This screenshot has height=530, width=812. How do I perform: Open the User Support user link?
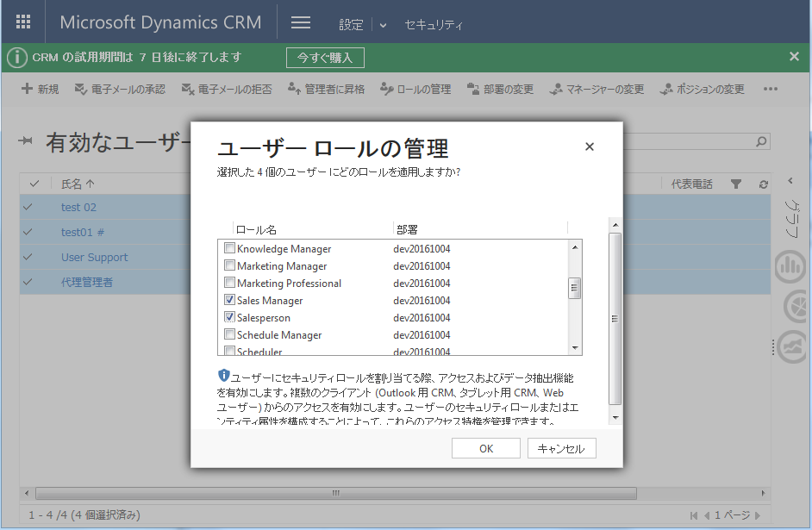click(x=94, y=257)
